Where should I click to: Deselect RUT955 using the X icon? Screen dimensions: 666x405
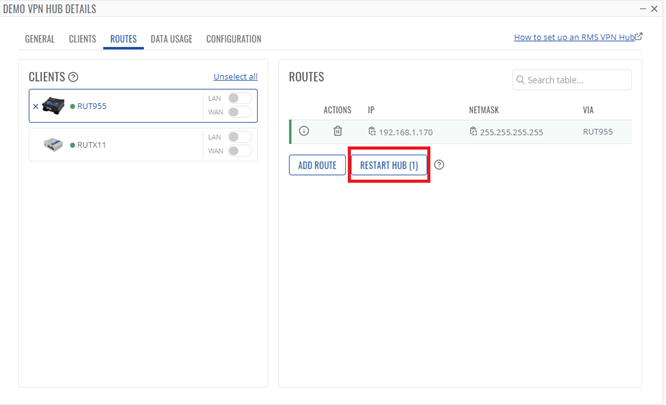36,106
